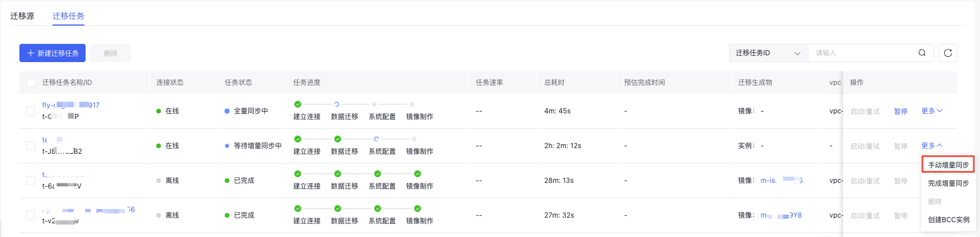
Task: Click the 系统配置 spinner icon in second row
Action: coord(376,139)
